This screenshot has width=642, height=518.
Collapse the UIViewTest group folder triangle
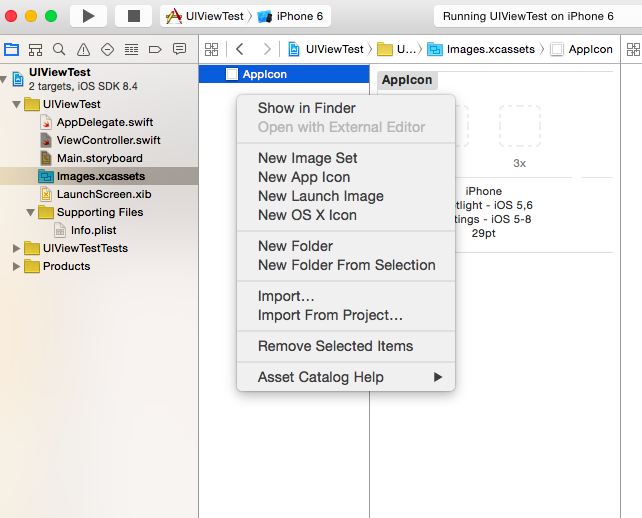[x=16, y=104]
